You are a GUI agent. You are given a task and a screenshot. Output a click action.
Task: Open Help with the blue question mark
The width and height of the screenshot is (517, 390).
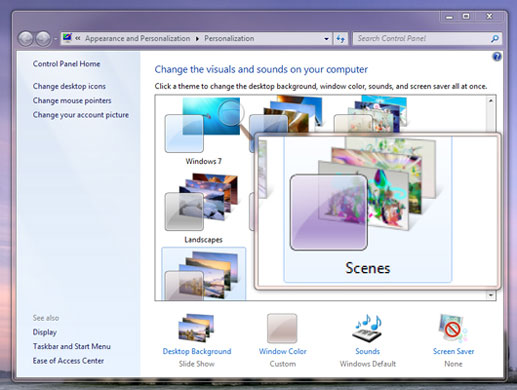coord(497,57)
